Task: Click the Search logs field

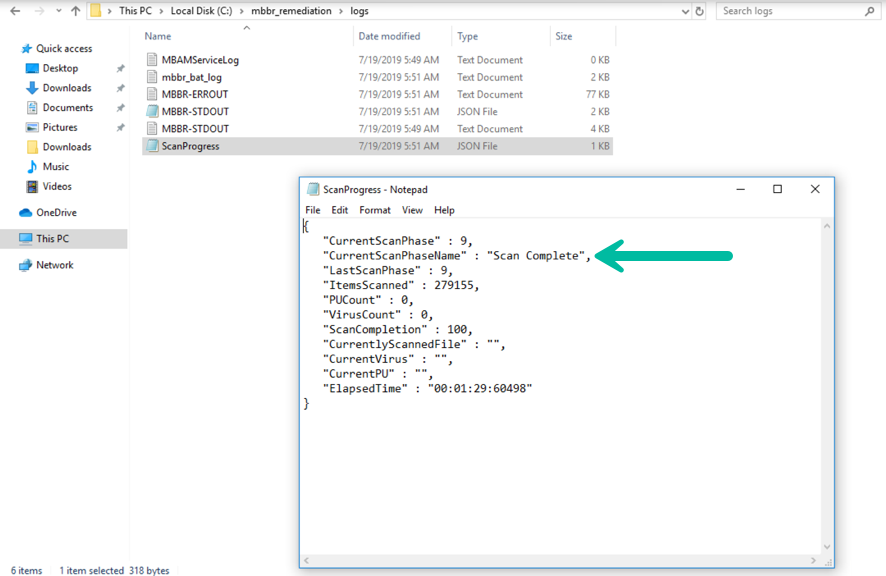Action: coord(798,11)
